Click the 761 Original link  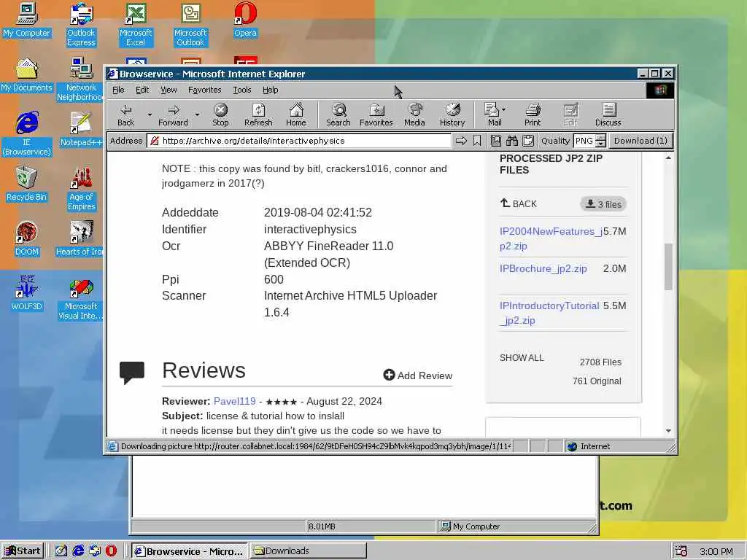[597, 381]
